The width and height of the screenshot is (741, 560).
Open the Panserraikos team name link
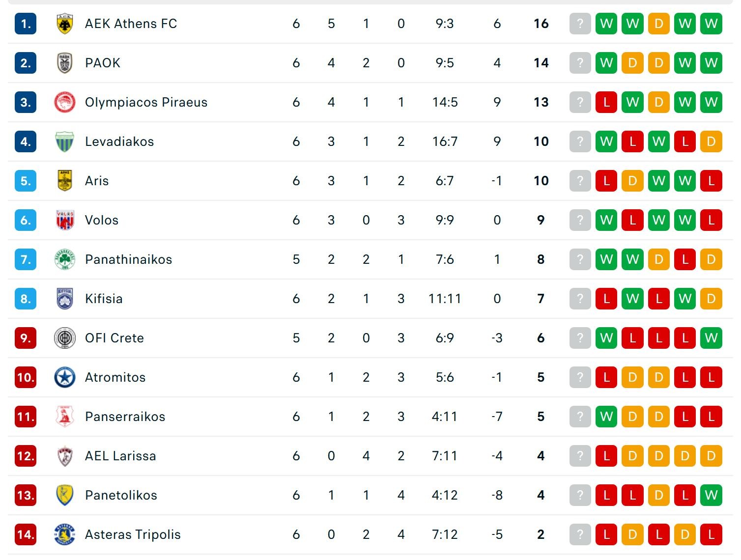tap(125, 417)
